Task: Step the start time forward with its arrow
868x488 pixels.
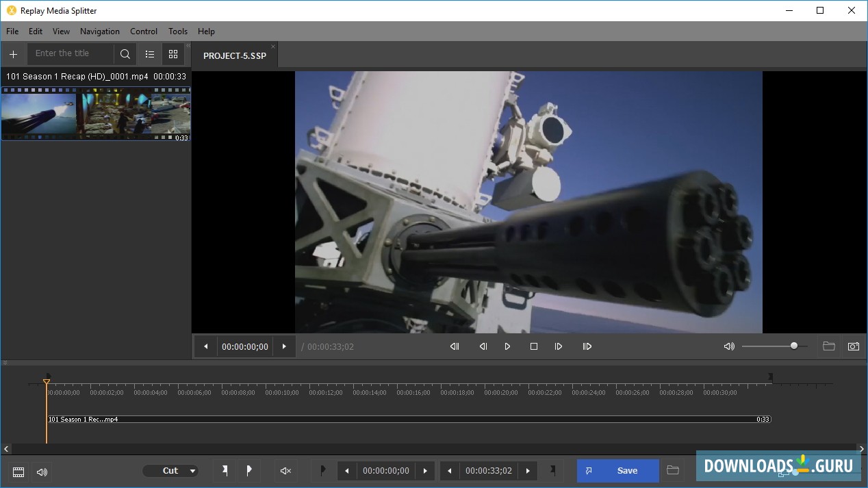Action: click(x=425, y=471)
